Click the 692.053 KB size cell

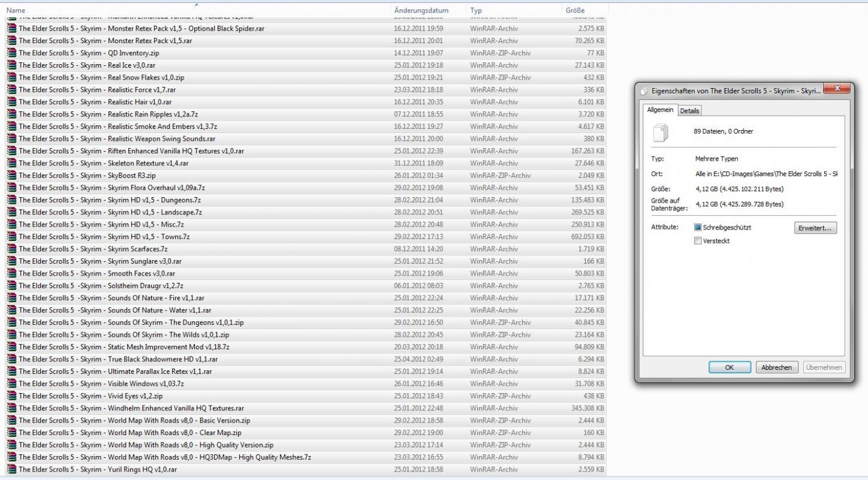point(587,237)
